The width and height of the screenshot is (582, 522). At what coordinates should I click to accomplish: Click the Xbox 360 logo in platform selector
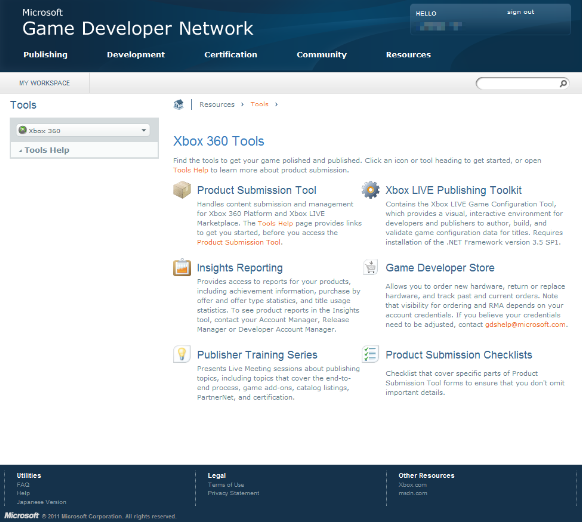(23, 130)
